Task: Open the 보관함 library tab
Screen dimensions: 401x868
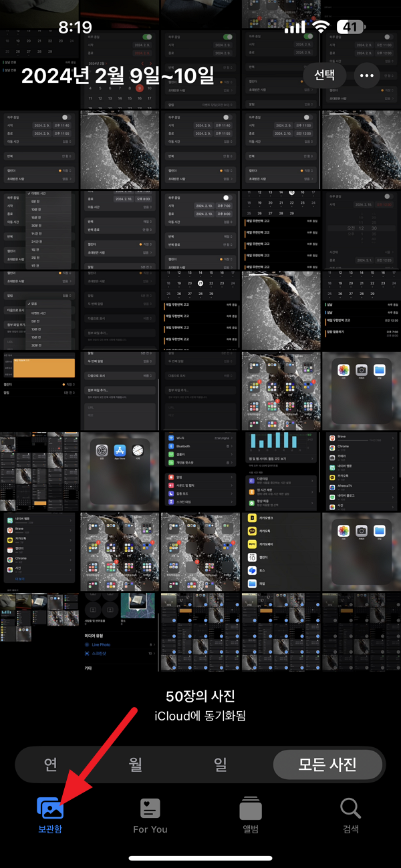Action: (51, 816)
